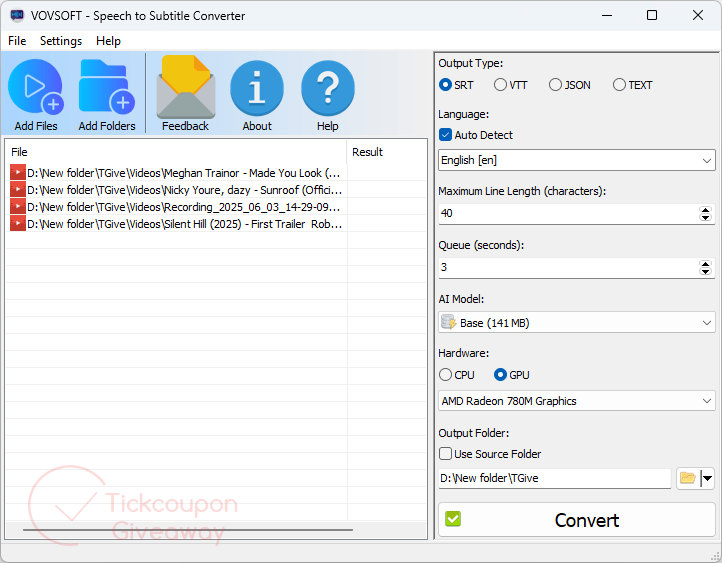Click the Add Folders toolbar icon

pyautogui.click(x=107, y=87)
